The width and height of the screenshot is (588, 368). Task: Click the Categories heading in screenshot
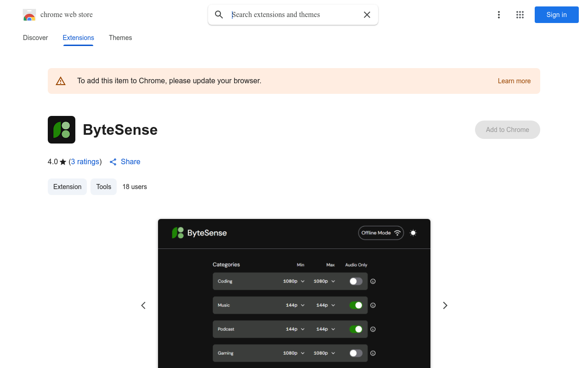tap(226, 264)
